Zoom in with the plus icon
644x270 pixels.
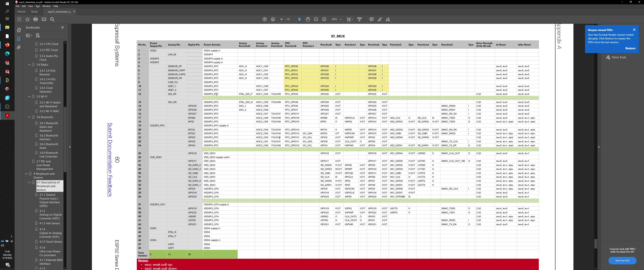tap(324, 19)
